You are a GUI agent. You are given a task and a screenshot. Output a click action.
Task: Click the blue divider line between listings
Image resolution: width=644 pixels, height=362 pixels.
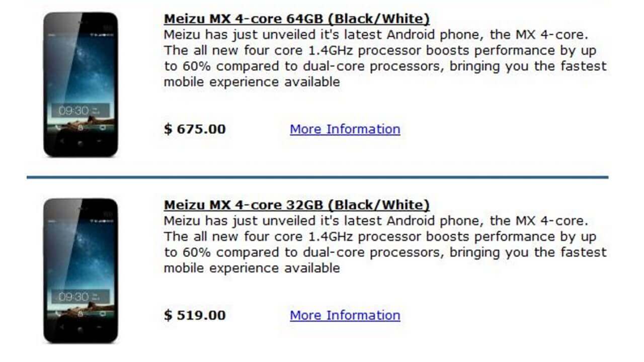pos(322,176)
